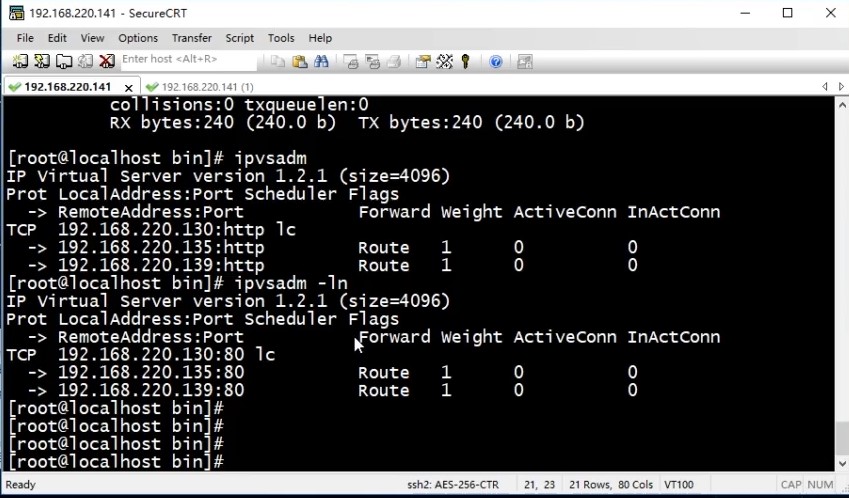Click the '21, 23' cursor position status entry
The image size is (849, 498).
539,484
